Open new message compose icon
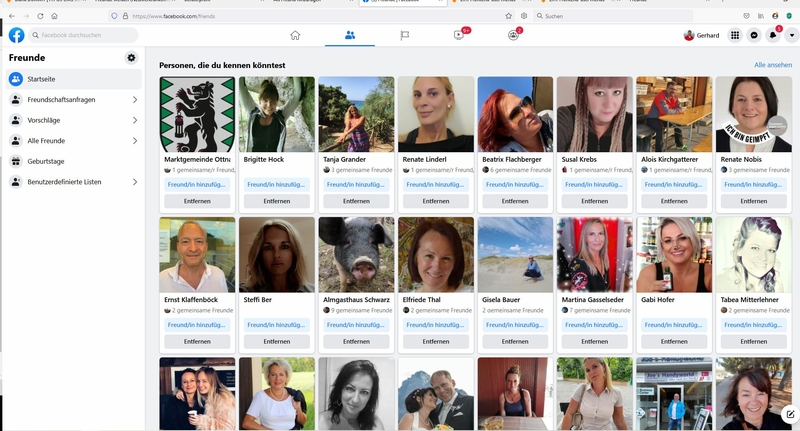This screenshot has width=800, height=431. pyautogui.click(x=790, y=414)
